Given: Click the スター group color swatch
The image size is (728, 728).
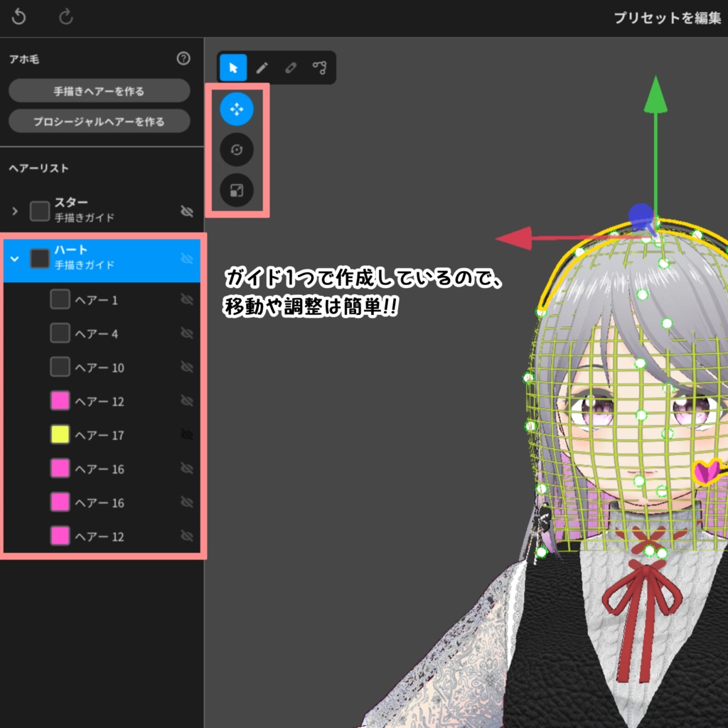Looking at the screenshot, I should [x=40, y=211].
